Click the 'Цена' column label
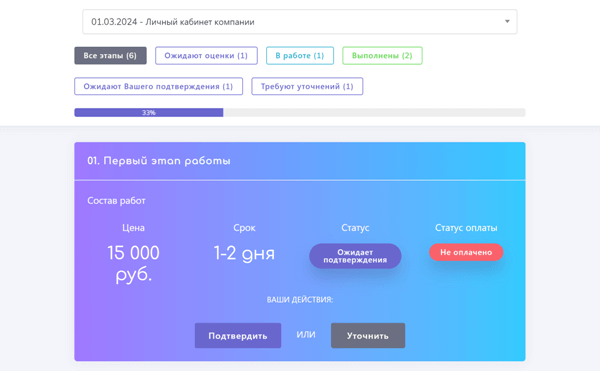This screenshot has width=600, height=371. 133,228
